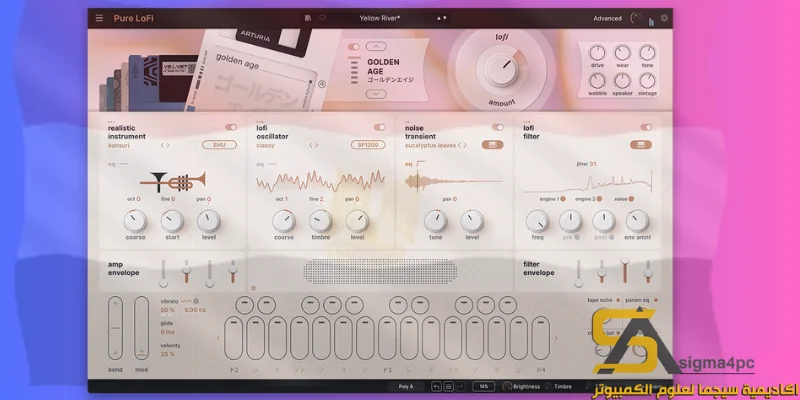The width and height of the screenshot is (800, 400).
Task: Click the EMU sampler button
Action: tap(219, 145)
